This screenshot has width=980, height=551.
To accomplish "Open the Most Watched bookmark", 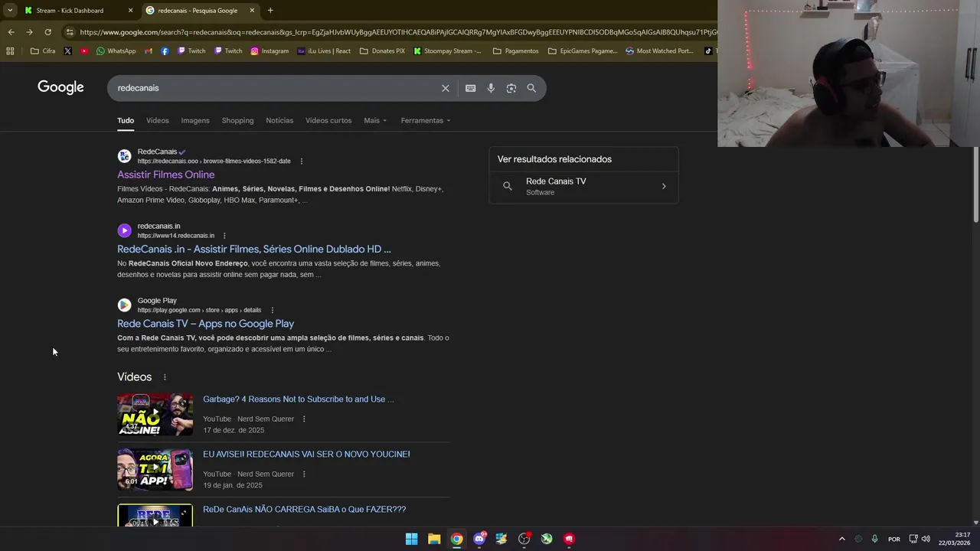I will click(x=659, y=51).
